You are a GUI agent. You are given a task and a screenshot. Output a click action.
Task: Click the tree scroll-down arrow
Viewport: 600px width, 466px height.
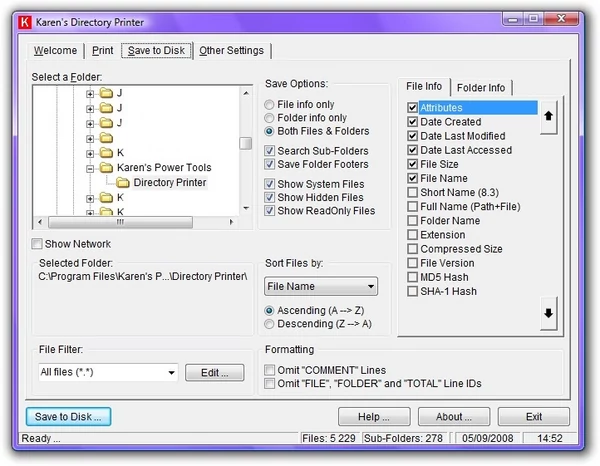[246, 209]
